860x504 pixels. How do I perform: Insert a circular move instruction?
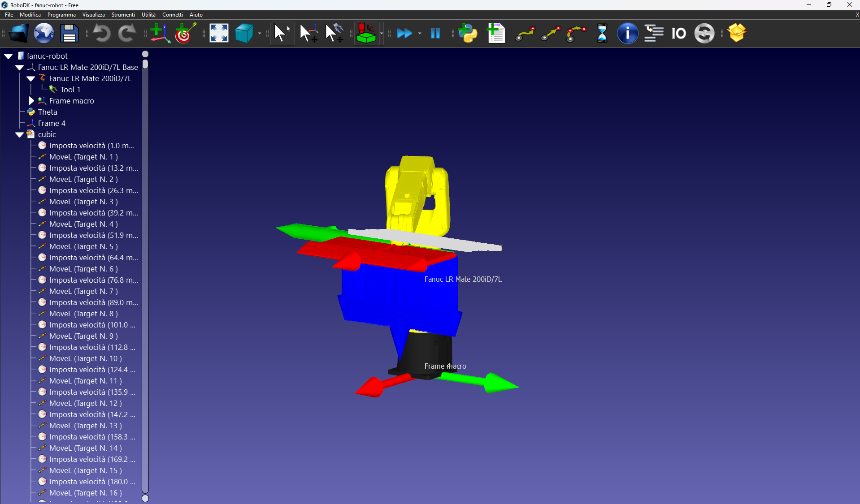[576, 33]
